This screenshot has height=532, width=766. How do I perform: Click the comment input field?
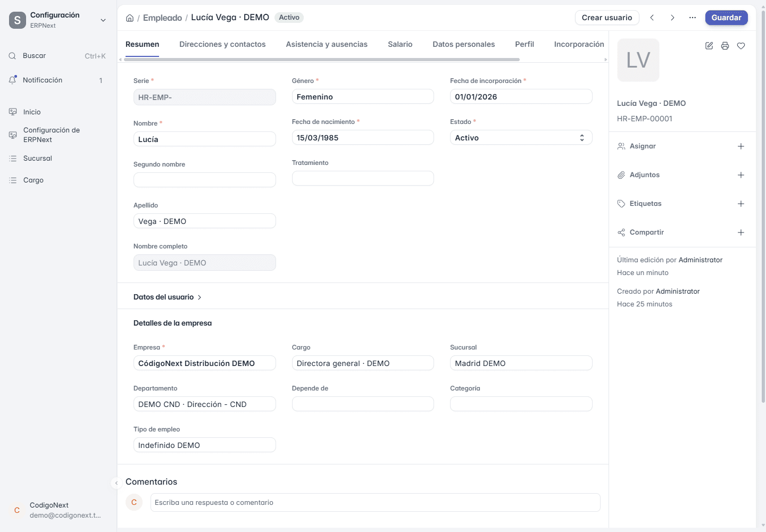point(376,503)
